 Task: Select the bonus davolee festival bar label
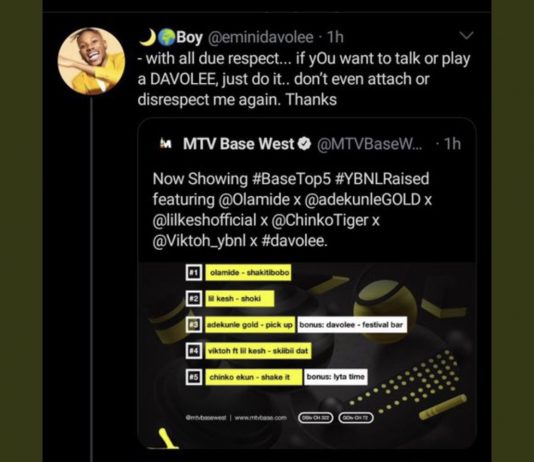point(352,325)
